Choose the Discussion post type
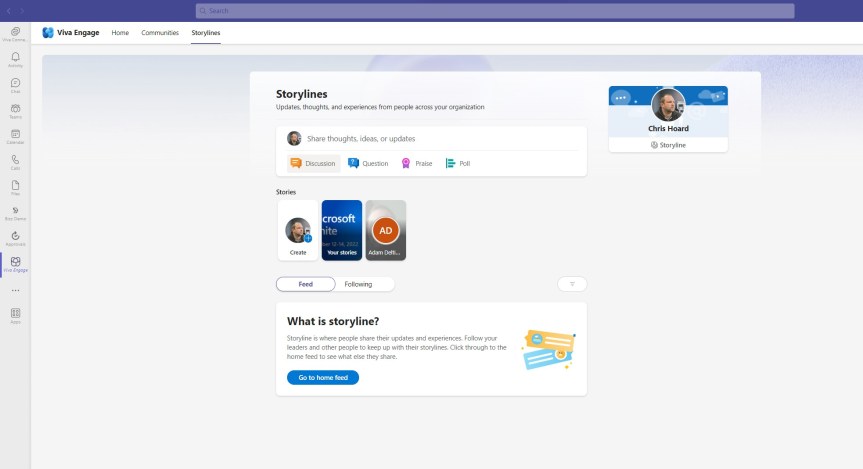Screen dimensions: 863x469 click(x=313, y=163)
